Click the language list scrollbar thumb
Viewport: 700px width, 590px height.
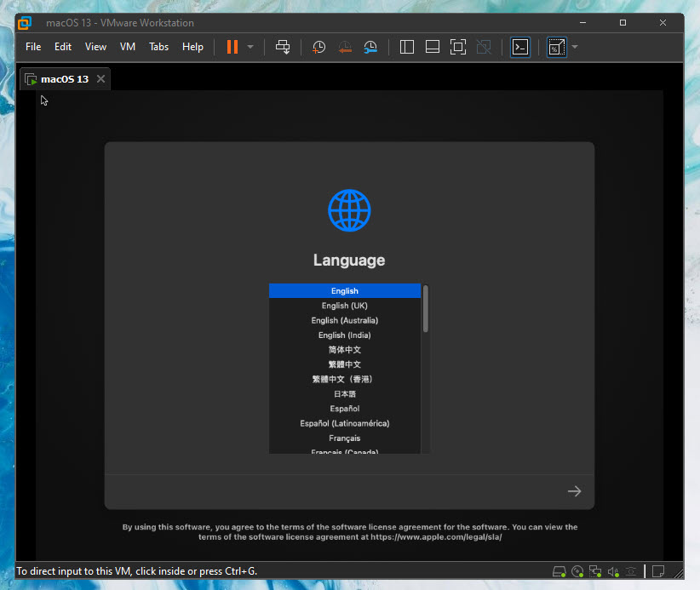tap(426, 309)
